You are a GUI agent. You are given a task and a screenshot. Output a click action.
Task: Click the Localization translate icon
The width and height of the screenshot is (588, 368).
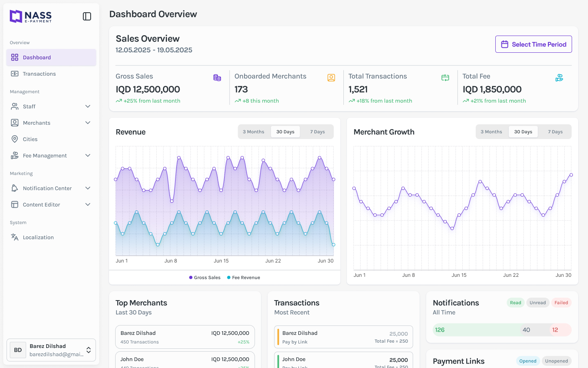(15, 237)
